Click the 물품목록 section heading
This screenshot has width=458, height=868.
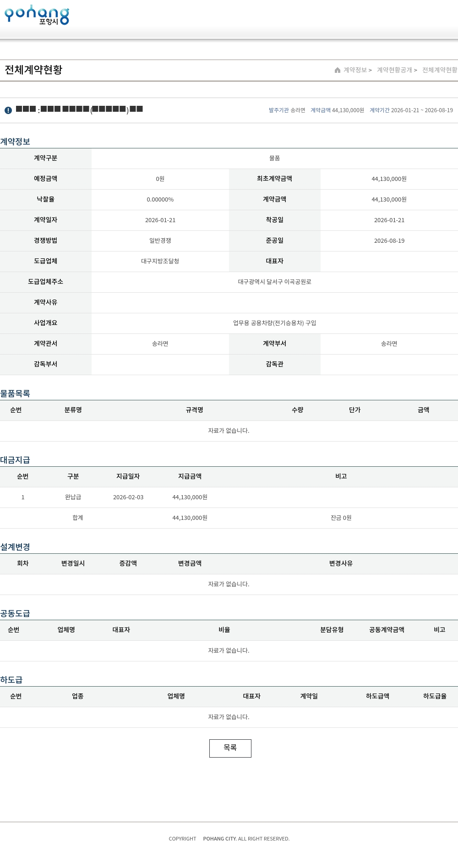pyautogui.click(x=15, y=393)
